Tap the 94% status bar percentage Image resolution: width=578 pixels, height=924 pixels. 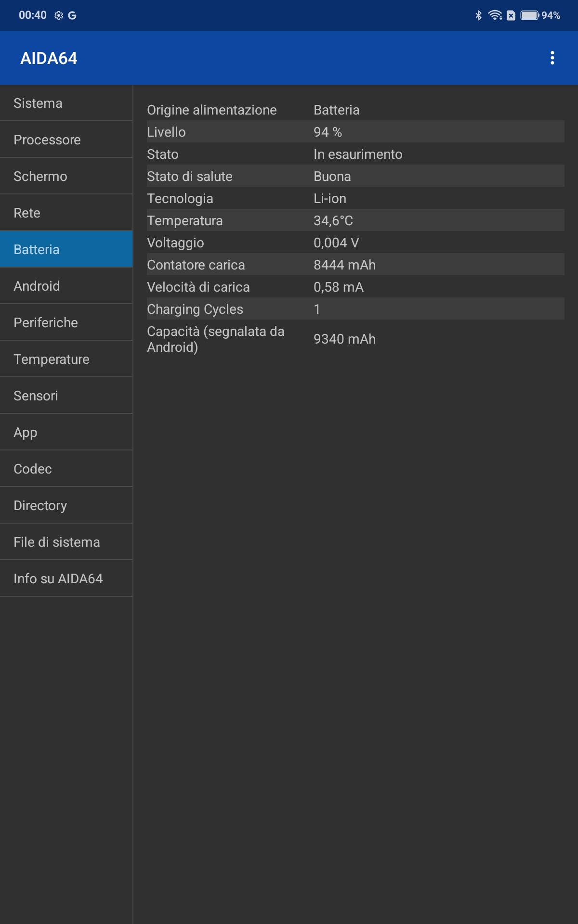pyautogui.click(x=551, y=15)
